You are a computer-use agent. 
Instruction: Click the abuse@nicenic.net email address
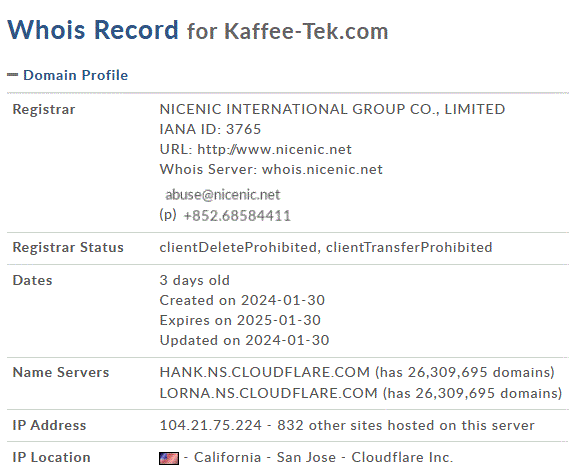point(222,195)
